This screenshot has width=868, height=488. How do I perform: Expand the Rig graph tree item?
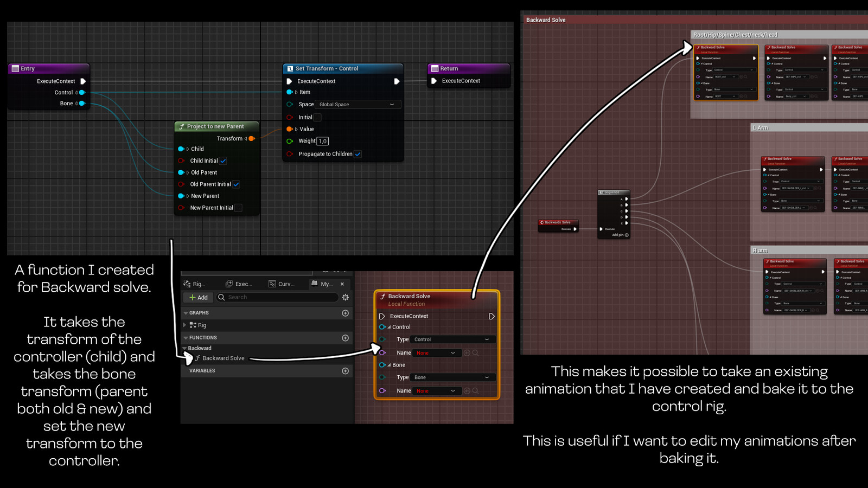click(x=185, y=325)
